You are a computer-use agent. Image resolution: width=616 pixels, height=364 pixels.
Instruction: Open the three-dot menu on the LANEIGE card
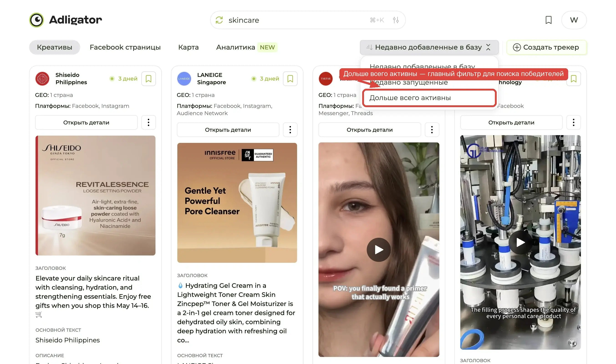(x=290, y=130)
